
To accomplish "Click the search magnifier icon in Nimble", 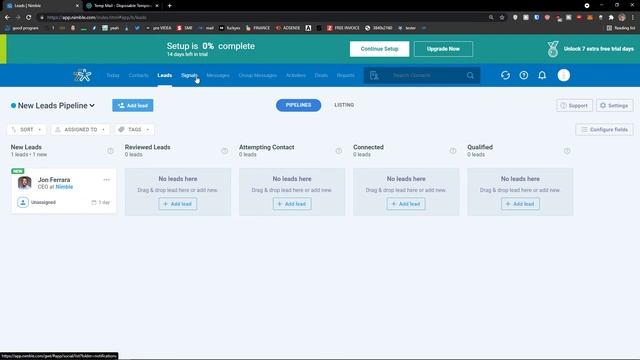I will tap(470, 76).
